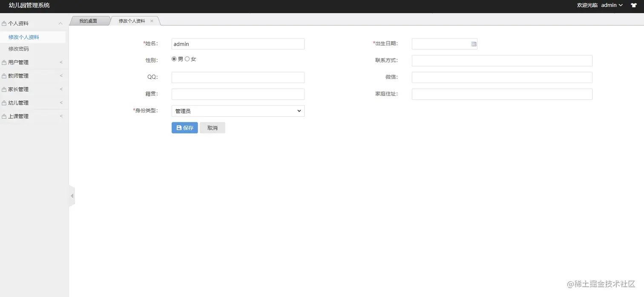
Task: Expand the 幼儿管理 menu section
Action: point(61,103)
